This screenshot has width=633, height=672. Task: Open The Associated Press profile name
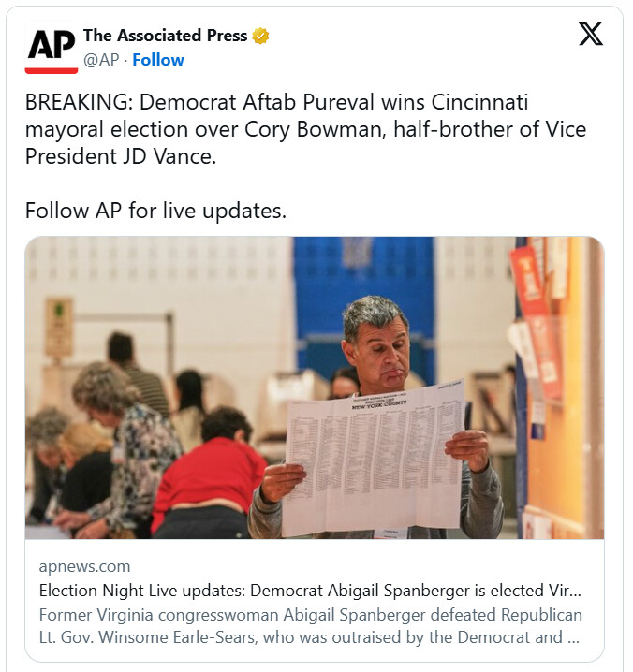165,36
